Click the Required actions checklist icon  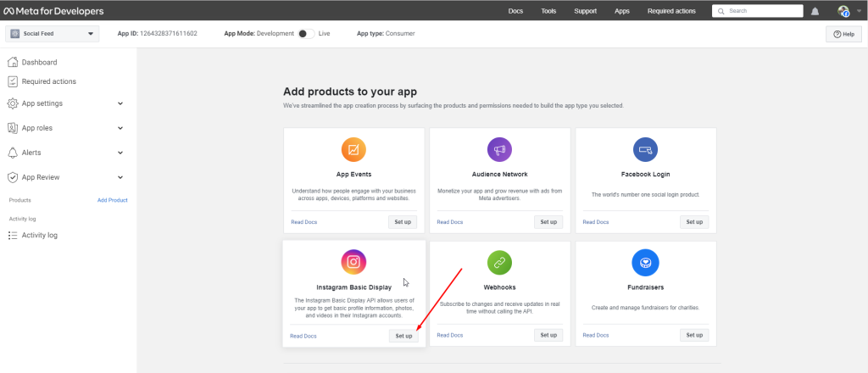click(x=13, y=81)
